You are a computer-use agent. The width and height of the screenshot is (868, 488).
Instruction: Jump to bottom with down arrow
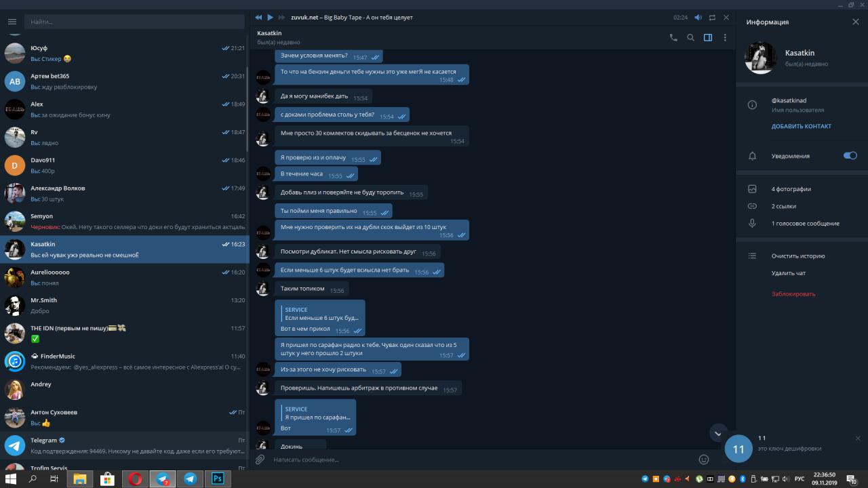(718, 432)
